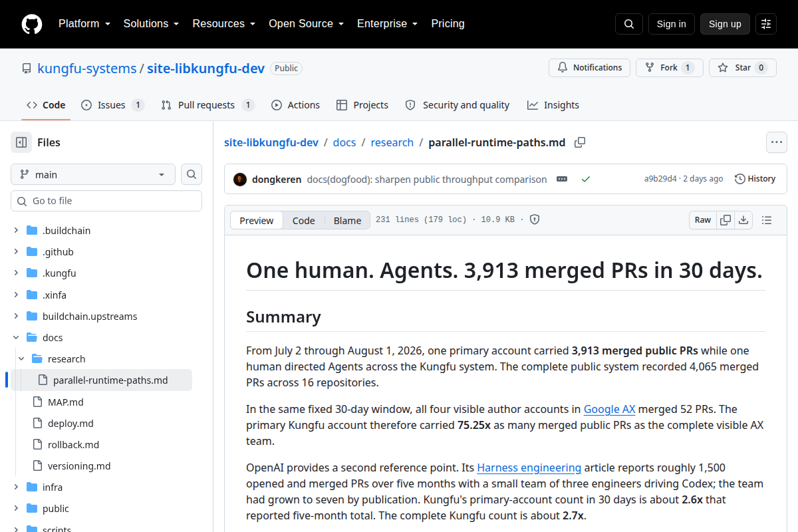This screenshot has width=798, height=532.
Task: Focus the Go to file field
Action: [x=106, y=201]
